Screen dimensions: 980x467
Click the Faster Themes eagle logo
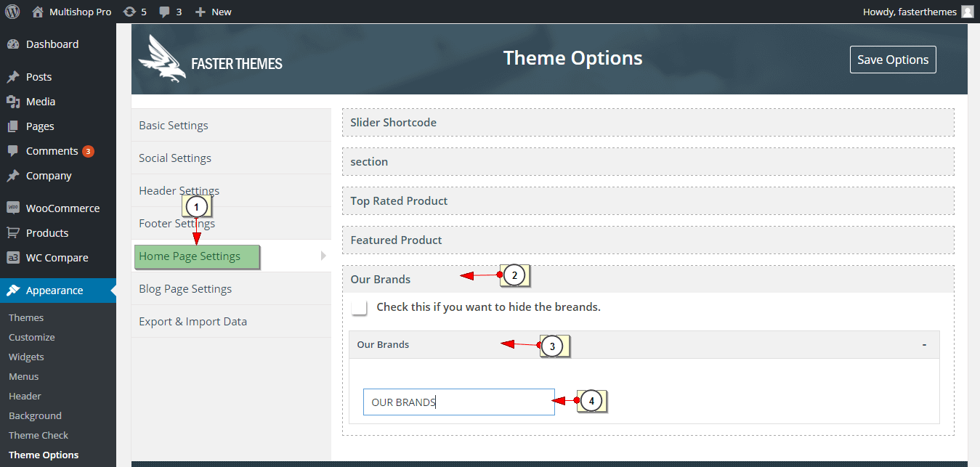click(x=162, y=59)
